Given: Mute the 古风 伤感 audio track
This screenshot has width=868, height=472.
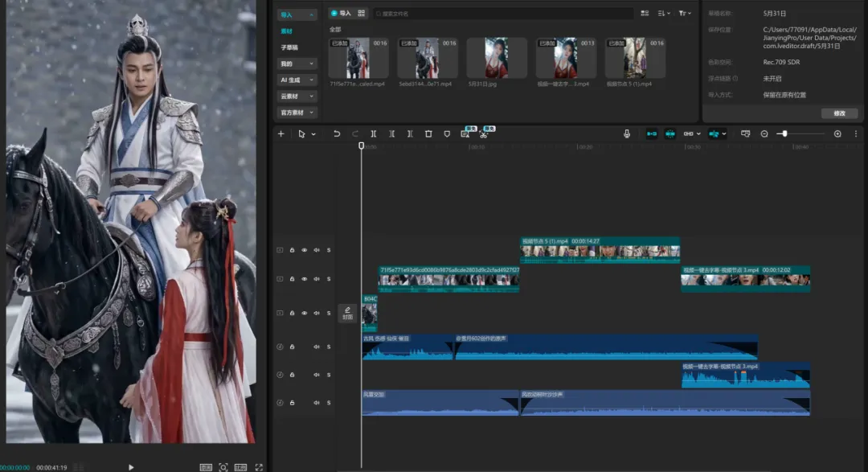Looking at the screenshot, I should tap(316, 347).
